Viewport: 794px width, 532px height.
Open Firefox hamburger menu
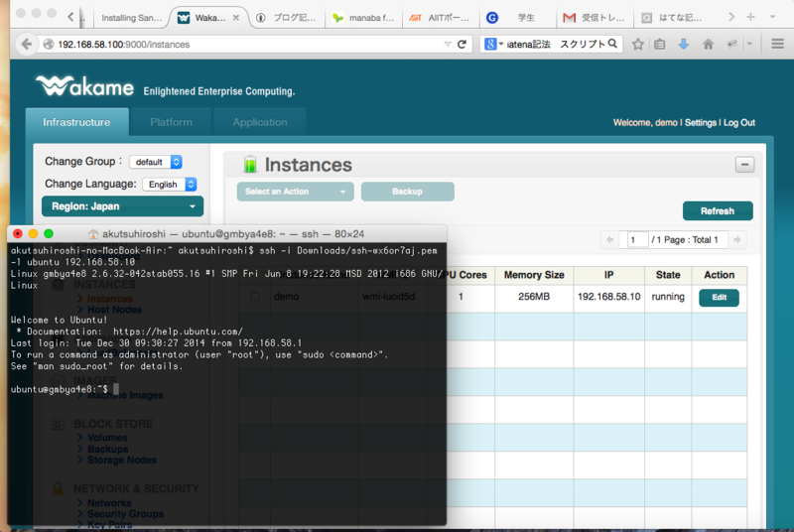click(x=777, y=44)
